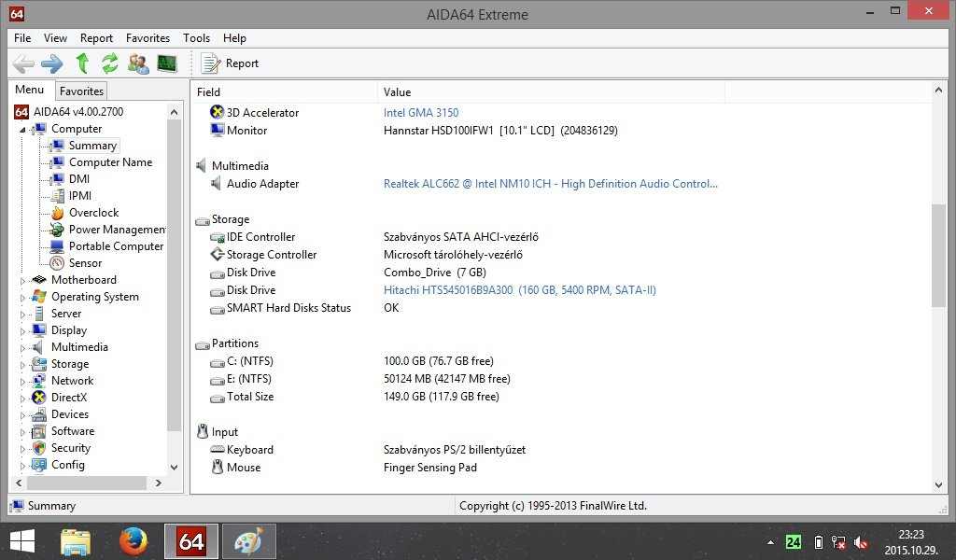Expand the Operating System tree node
Image resolution: width=956 pixels, height=560 pixels.
[22, 298]
